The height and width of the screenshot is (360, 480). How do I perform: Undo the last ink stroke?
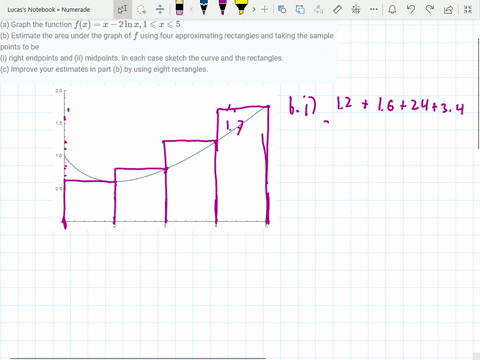click(x=411, y=9)
